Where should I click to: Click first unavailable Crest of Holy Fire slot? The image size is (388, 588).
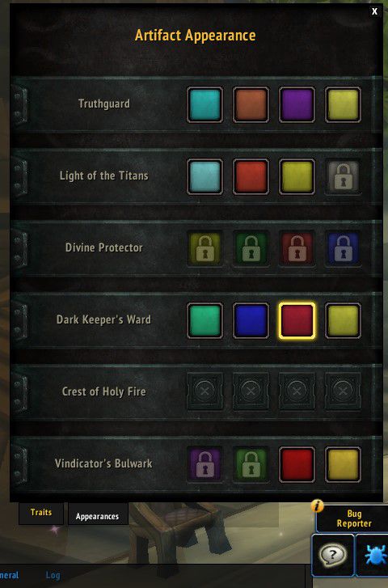tap(205, 391)
